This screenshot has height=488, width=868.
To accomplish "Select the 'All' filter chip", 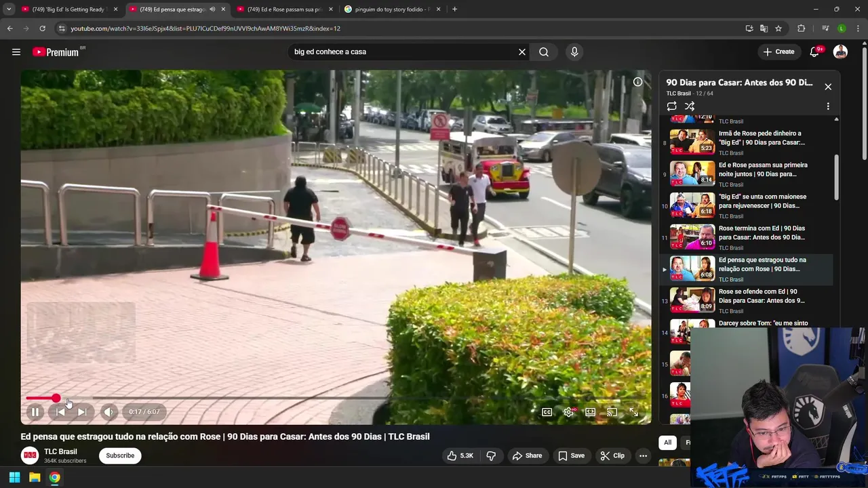I will [667, 443].
